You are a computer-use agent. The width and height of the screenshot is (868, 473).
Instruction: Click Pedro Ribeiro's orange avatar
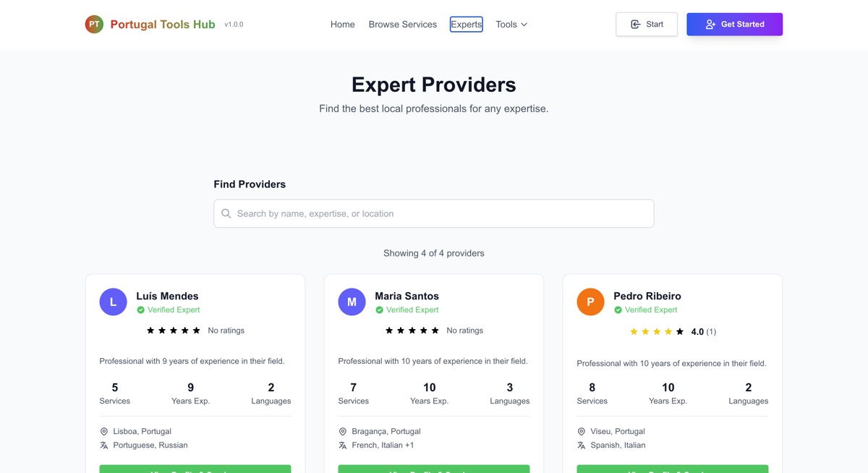tap(590, 302)
